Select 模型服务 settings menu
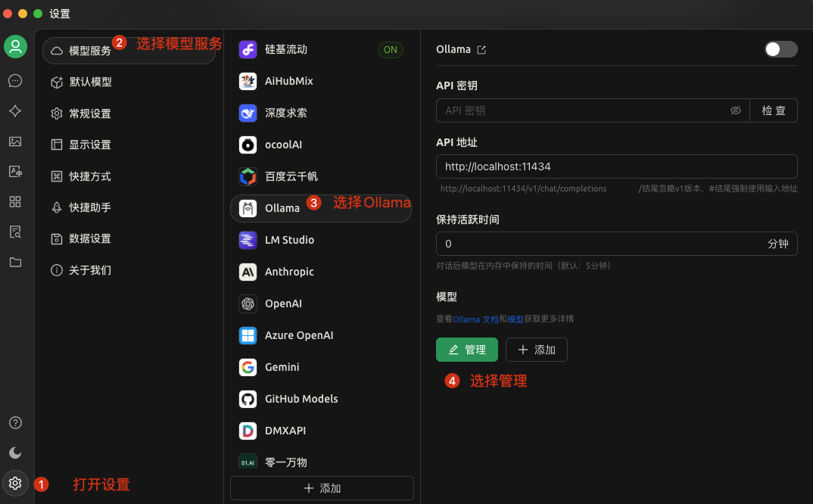This screenshot has width=813, height=504. coord(129,51)
